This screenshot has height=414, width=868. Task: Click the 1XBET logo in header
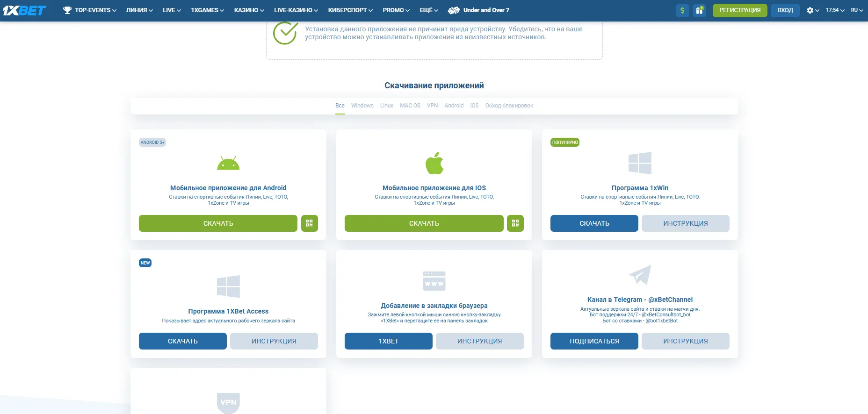[24, 10]
